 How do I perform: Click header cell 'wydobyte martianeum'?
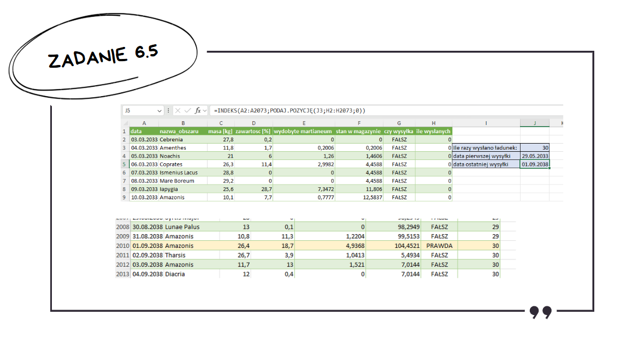(x=304, y=132)
